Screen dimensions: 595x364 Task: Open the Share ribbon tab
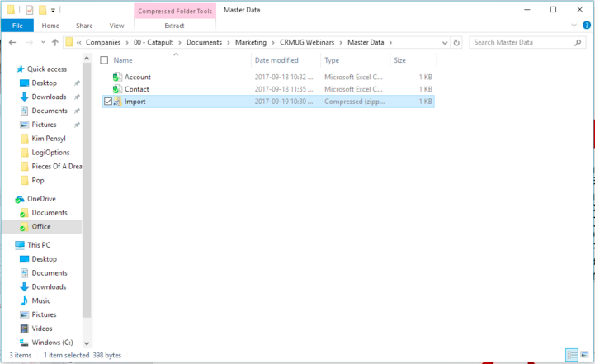(84, 26)
